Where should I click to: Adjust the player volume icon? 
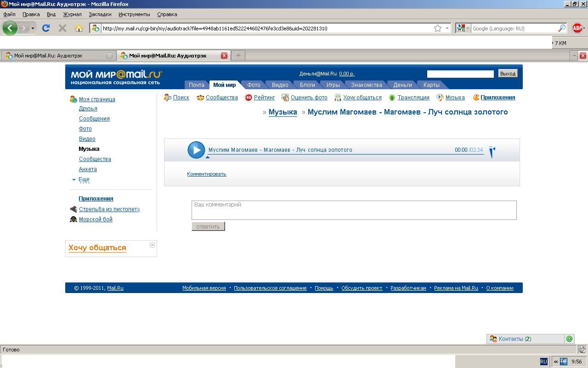pyautogui.click(x=492, y=151)
